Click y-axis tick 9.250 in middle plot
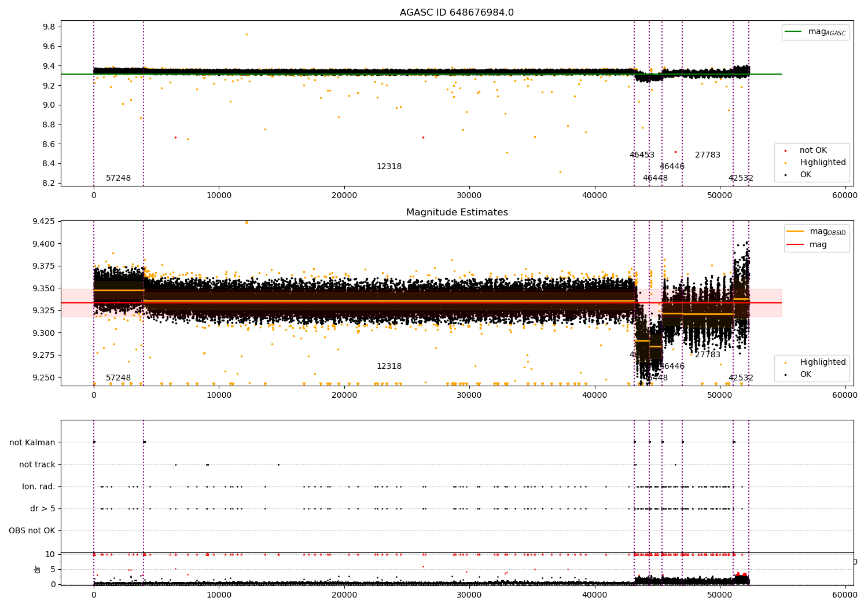 pos(45,378)
